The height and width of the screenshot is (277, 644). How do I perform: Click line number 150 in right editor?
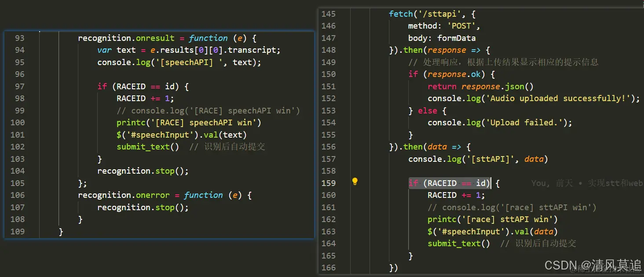point(329,74)
